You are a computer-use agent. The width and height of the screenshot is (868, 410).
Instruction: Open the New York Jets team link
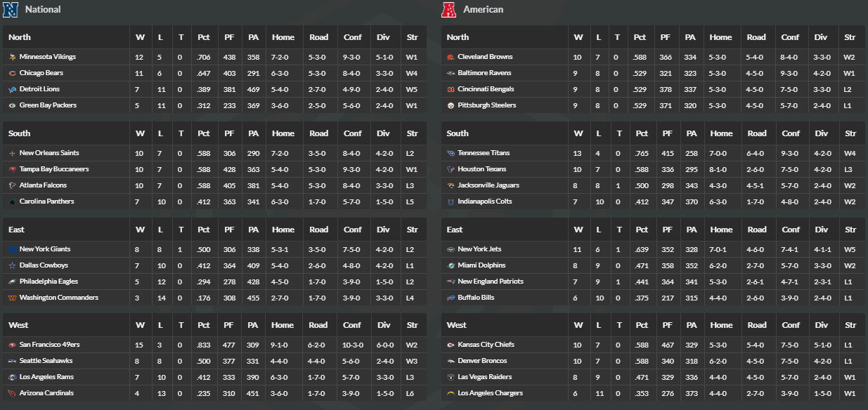479,249
